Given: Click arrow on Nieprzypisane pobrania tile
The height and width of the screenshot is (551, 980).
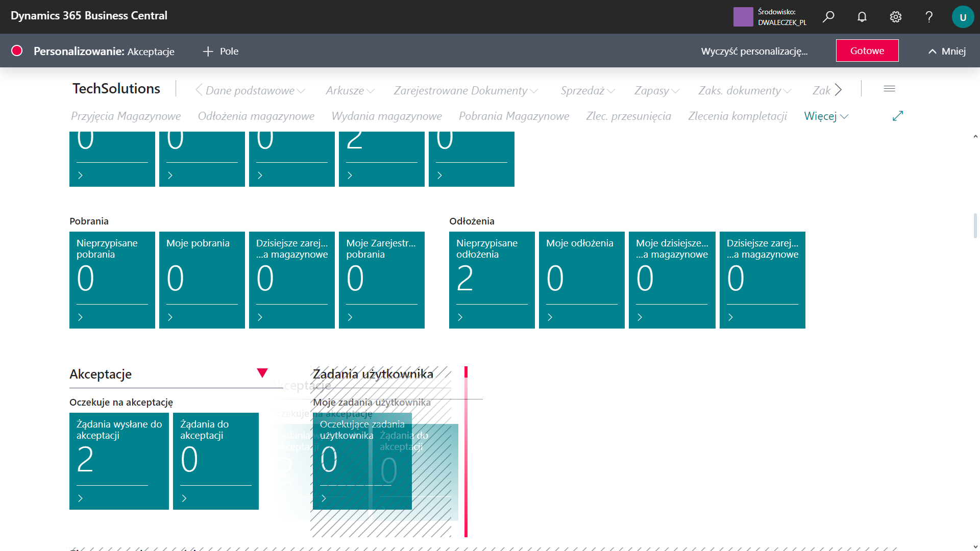Looking at the screenshot, I should 80,317.
